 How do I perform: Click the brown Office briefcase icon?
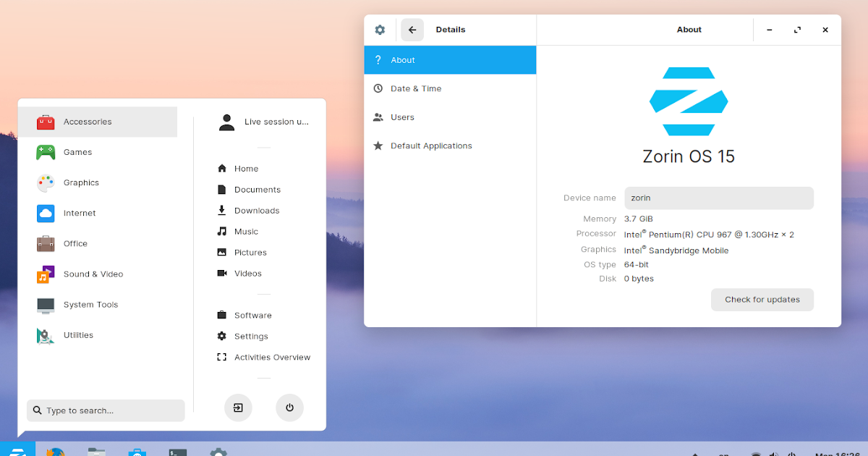click(x=46, y=244)
